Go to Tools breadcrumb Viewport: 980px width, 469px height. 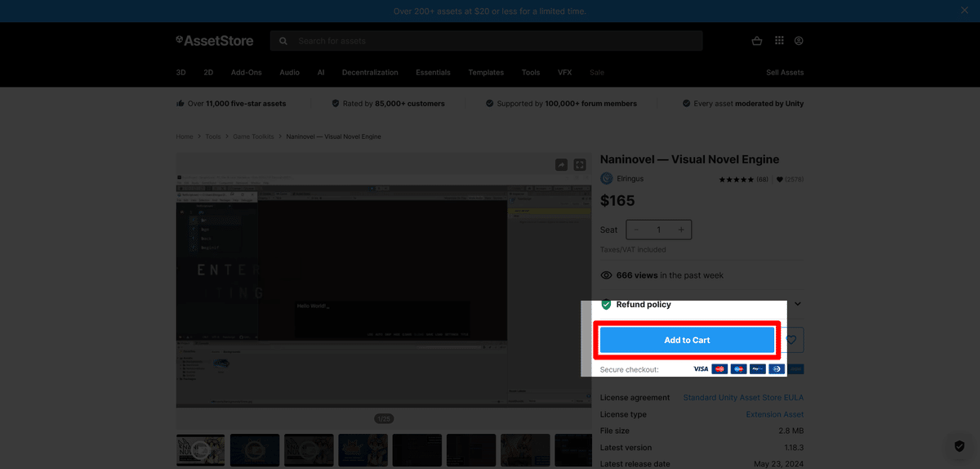(x=213, y=136)
